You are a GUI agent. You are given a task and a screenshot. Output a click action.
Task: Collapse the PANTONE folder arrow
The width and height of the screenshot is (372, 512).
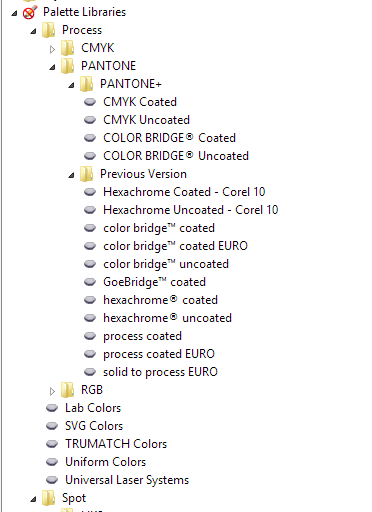(52, 68)
